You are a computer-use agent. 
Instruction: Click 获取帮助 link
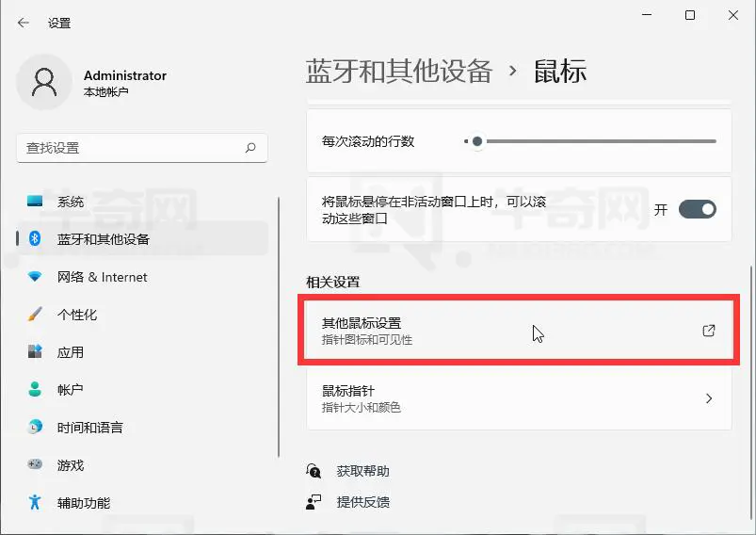pos(362,471)
